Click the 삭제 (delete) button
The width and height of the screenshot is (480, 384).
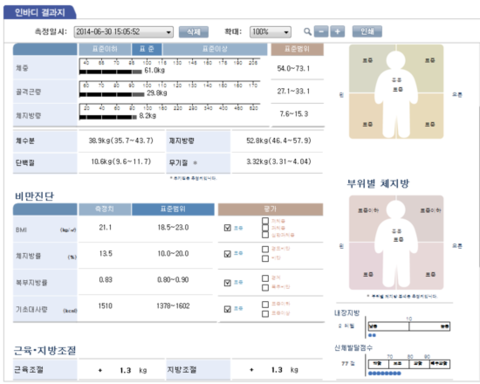194,32
